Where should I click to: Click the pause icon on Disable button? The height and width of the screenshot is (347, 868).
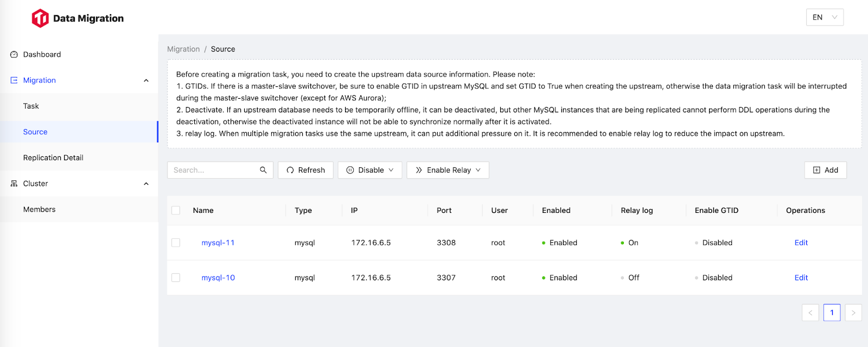(x=350, y=170)
